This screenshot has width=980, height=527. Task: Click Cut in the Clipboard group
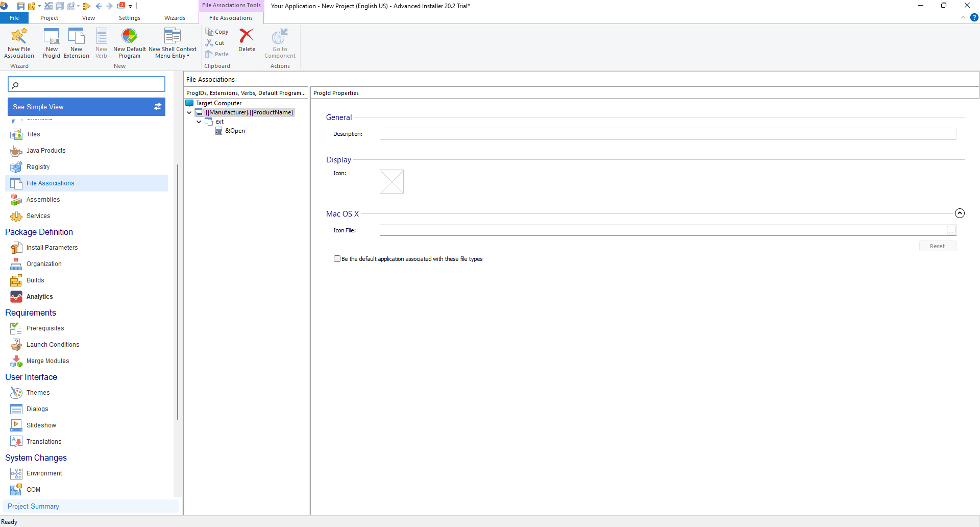[215, 43]
